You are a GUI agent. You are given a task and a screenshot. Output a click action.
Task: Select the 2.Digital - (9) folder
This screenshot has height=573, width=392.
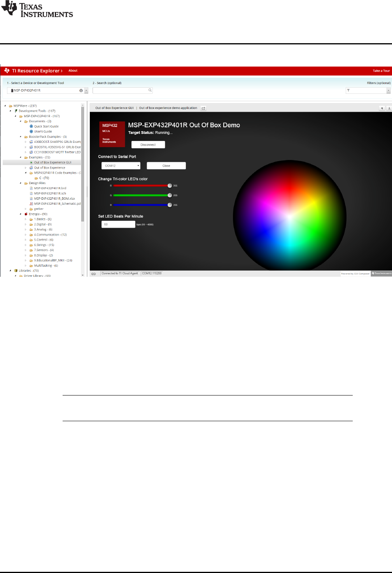43,224
